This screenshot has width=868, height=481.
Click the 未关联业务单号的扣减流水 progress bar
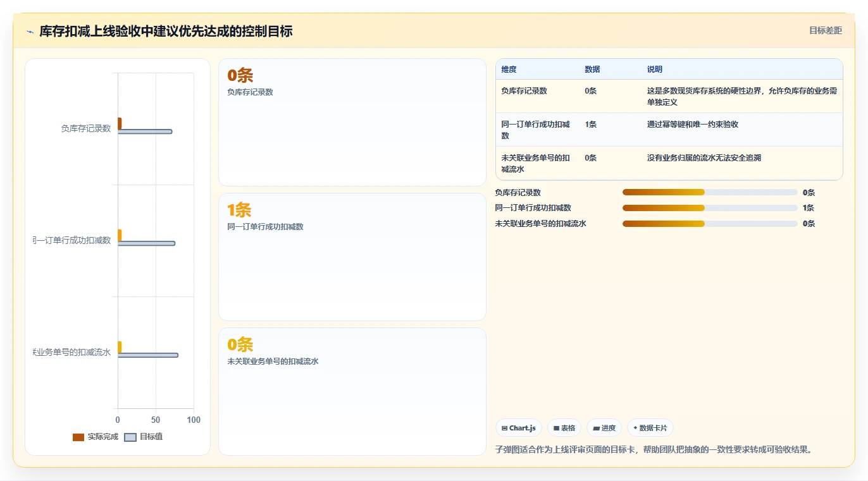(x=710, y=224)
